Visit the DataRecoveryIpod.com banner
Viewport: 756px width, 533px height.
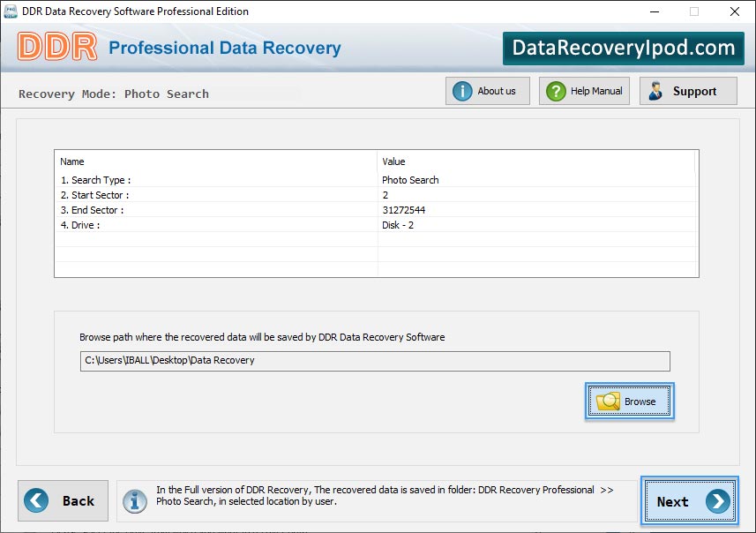pos(624,49)
